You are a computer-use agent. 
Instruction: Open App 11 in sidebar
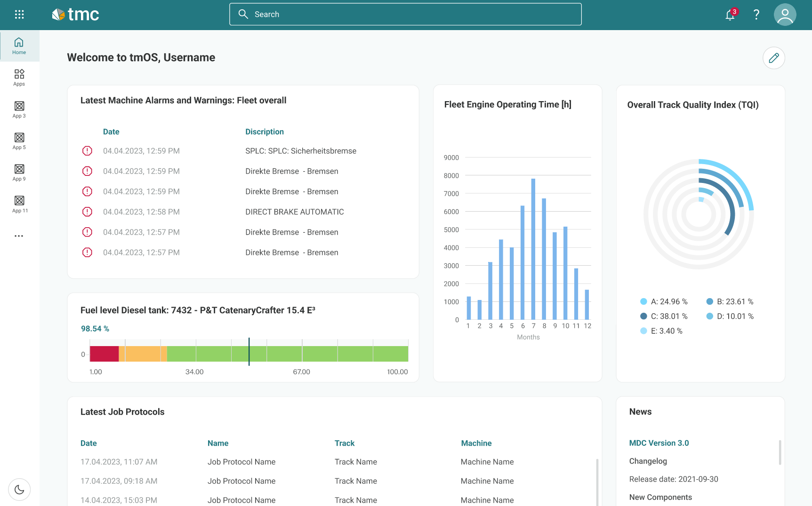click(19, 204)
